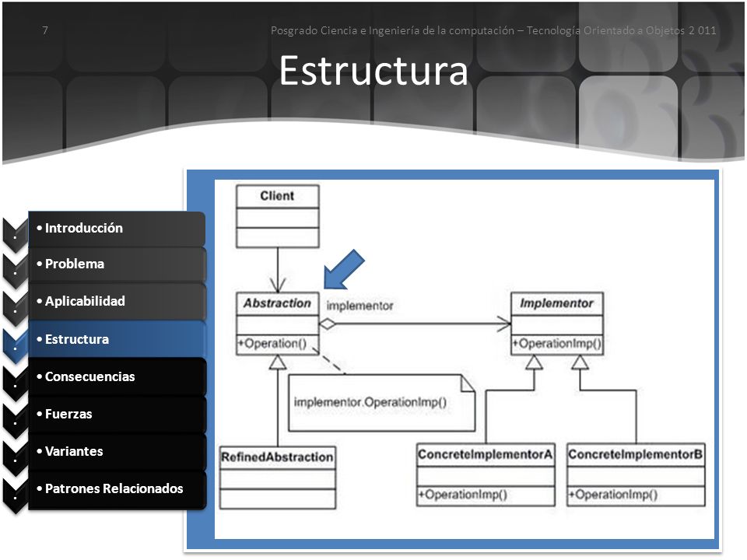Navigate to the Variantes section

point(117,451)
